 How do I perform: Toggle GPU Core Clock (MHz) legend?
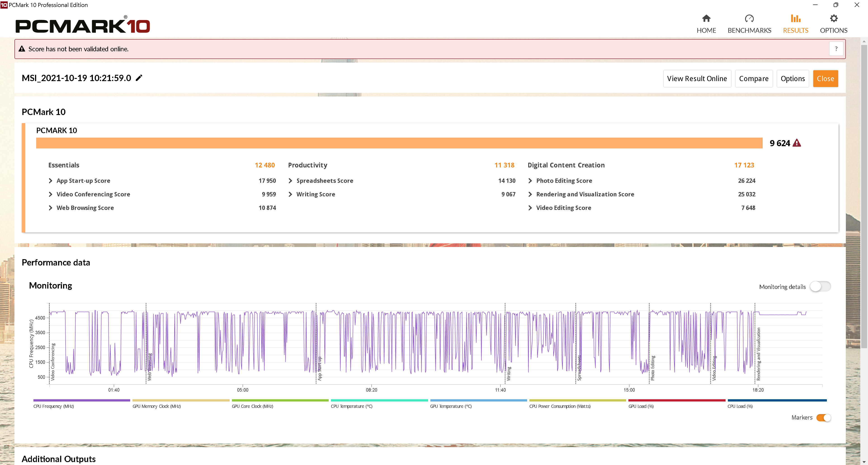[280, 404]
